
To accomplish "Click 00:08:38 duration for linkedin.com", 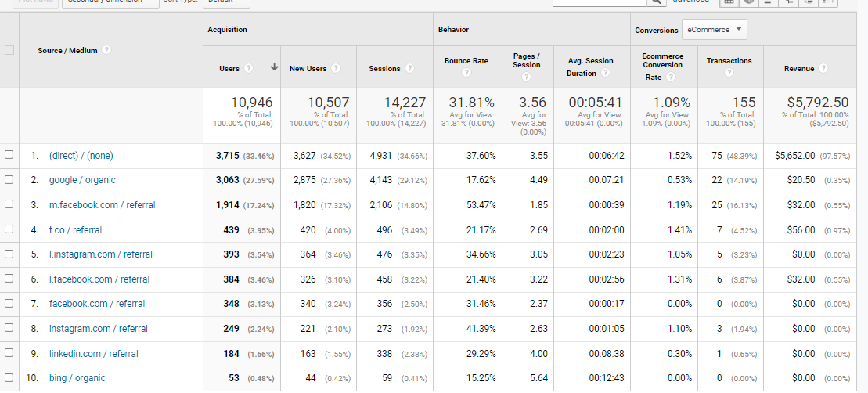I will point(606,354).
